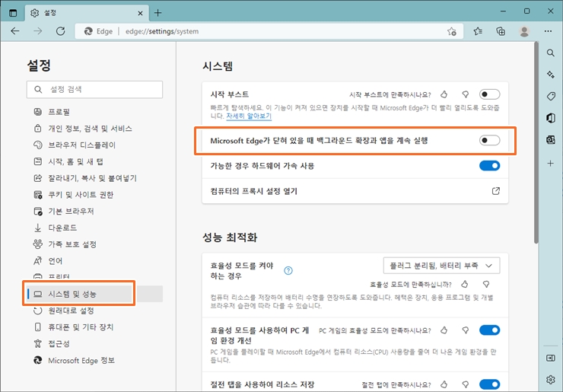Give thumbs down for 시작 부스트

coord(466,94)
